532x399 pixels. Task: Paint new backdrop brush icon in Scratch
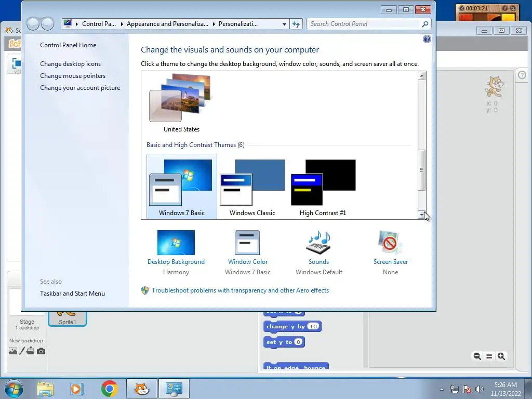22,351
